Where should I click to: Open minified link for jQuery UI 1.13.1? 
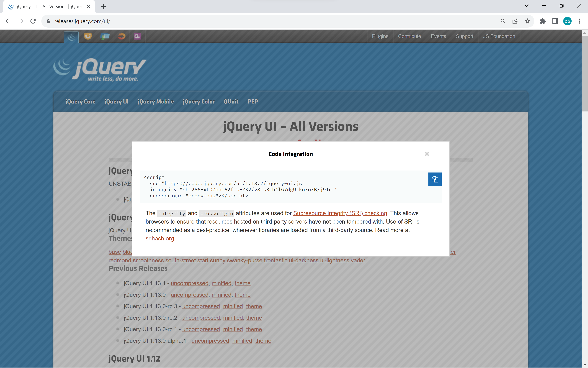(x=221, y=283)
